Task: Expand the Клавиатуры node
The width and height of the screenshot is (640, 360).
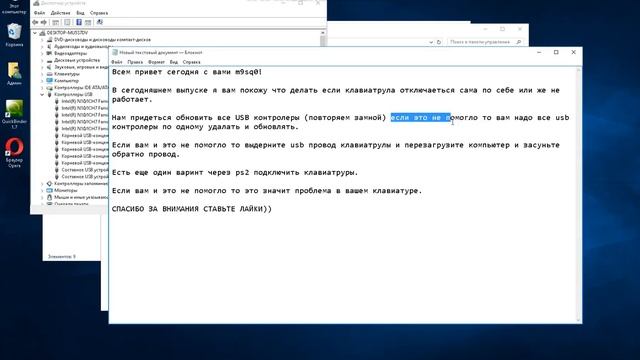Action: [x=42, y=74]
